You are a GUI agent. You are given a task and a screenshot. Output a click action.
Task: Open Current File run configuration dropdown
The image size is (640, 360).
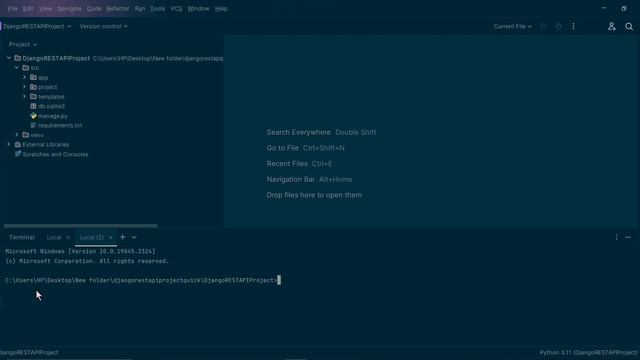512,27
